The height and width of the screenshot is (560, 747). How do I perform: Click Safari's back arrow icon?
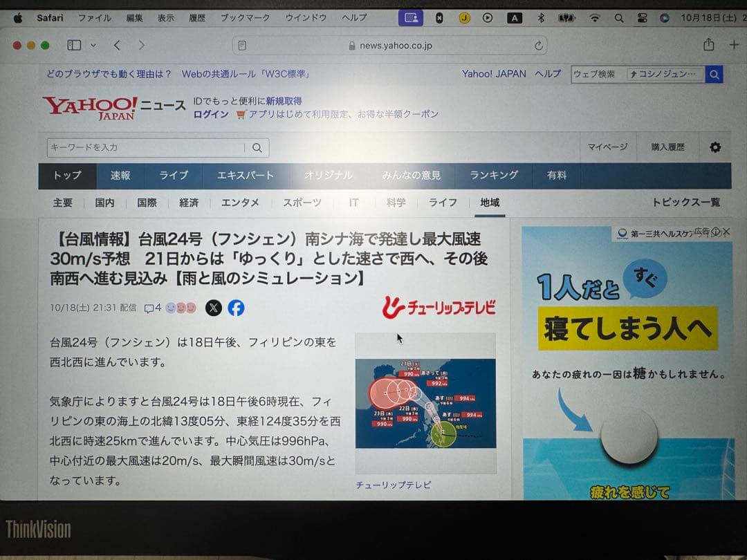tap(117, 44)
